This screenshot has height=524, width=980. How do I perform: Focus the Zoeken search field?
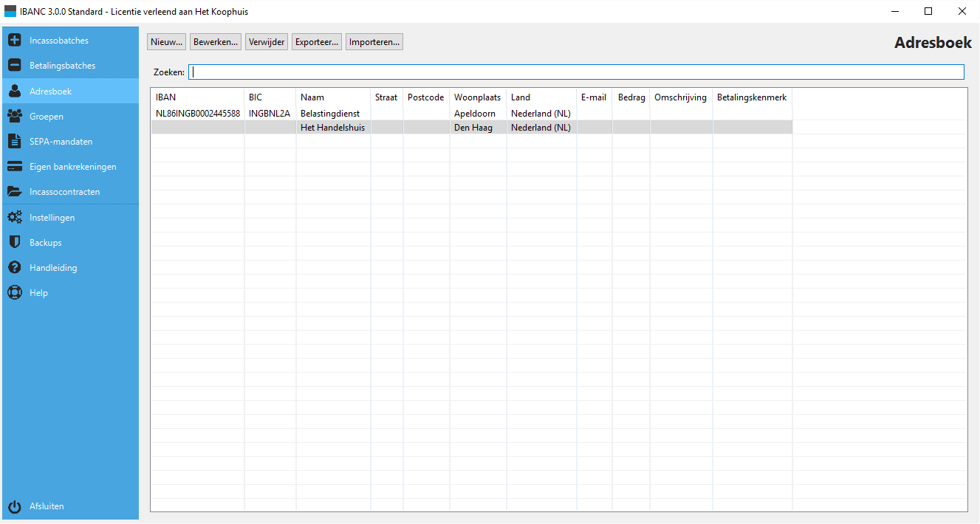click(576, 72)
